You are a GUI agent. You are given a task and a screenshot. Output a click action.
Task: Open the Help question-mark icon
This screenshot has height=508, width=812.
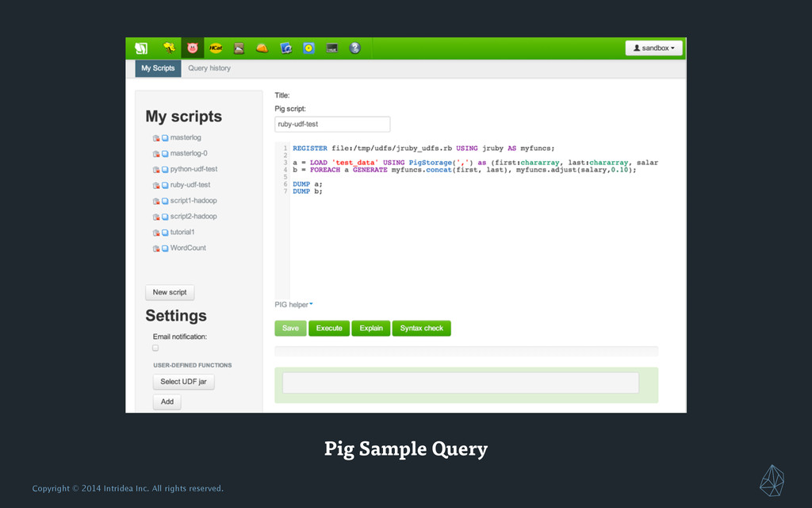(x=354, y=48)
